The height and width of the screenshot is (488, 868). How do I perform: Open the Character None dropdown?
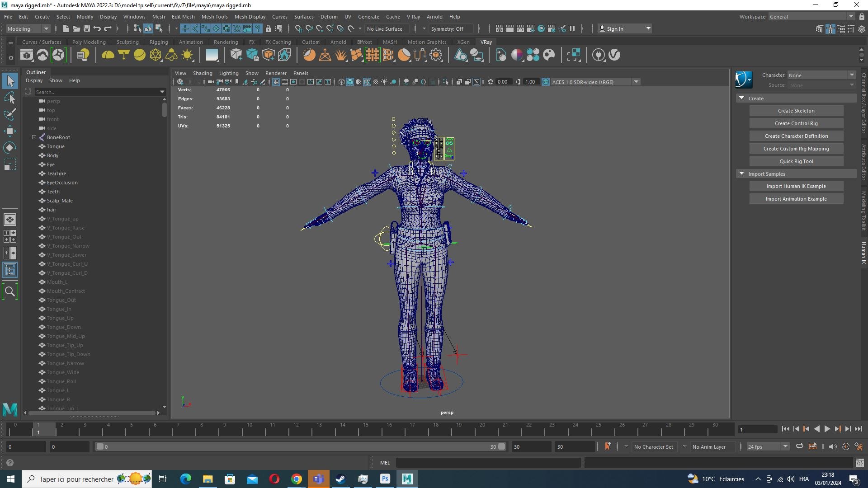[x=821, y=75]
